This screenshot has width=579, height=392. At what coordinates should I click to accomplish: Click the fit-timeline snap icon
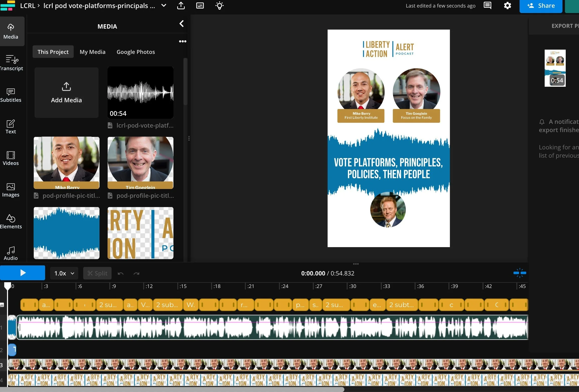click(x=520, y=273)
